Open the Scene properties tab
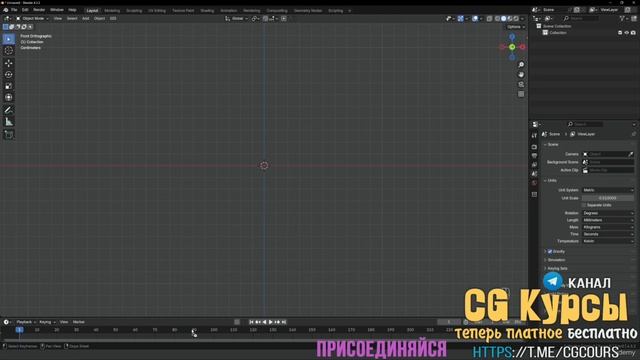640x360 pixels. [534, 174]
